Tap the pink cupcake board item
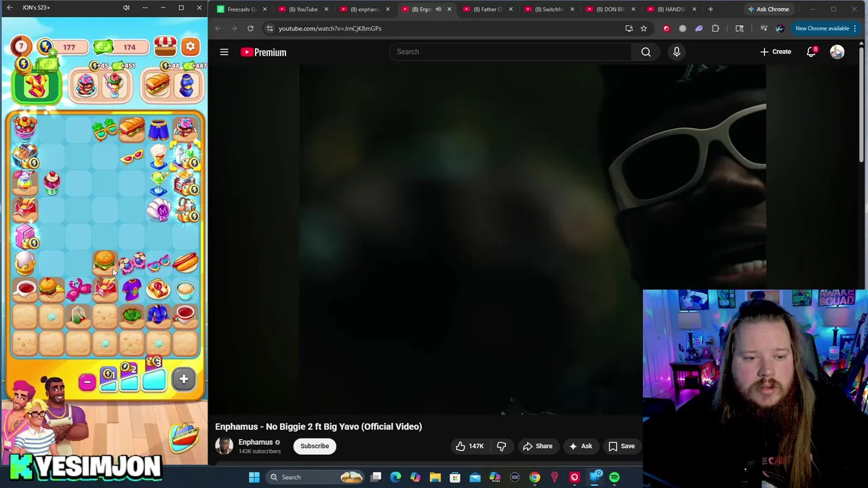 (52, 183)
